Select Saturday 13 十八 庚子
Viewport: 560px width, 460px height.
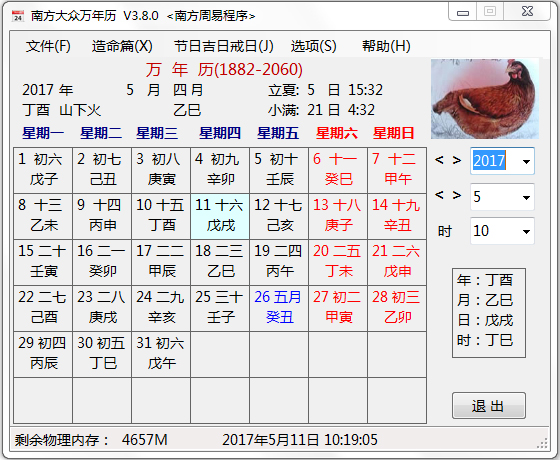[338, 216]
